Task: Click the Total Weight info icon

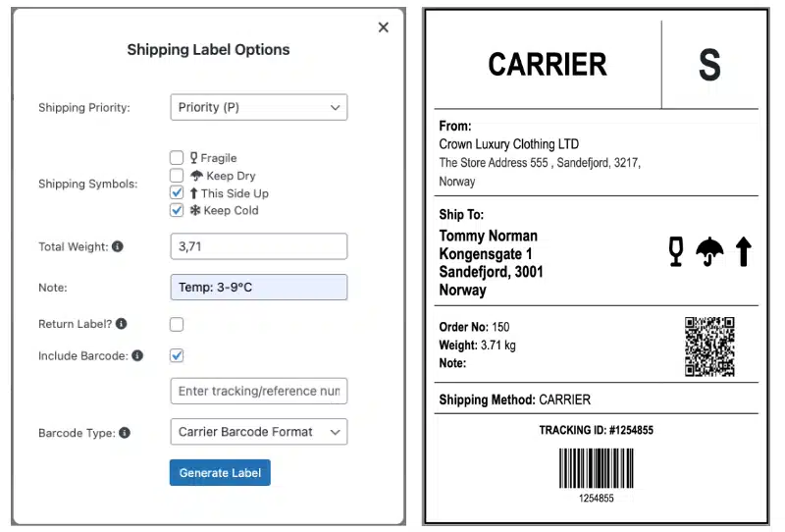Action: [118, 246]
